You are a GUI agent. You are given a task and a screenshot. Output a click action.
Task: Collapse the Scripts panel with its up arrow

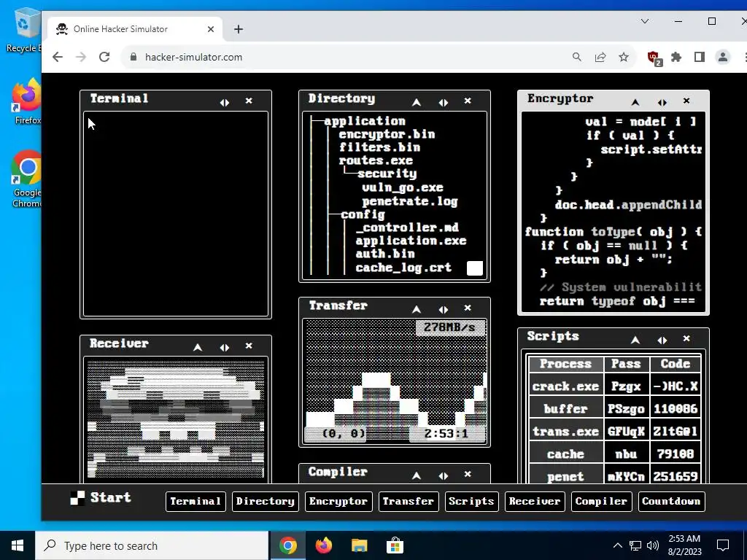pyautogui.click(x=635, y=340)
